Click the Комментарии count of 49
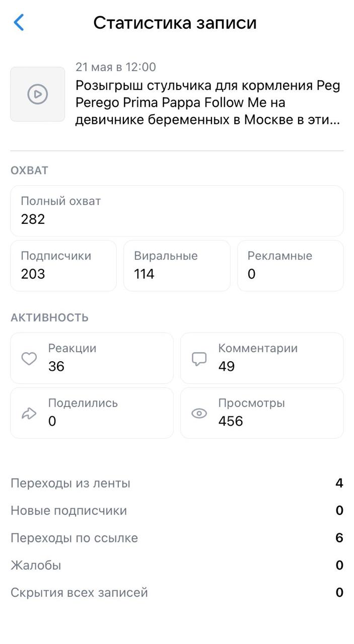Screen dimensions: 354x644 pos(227,366)
